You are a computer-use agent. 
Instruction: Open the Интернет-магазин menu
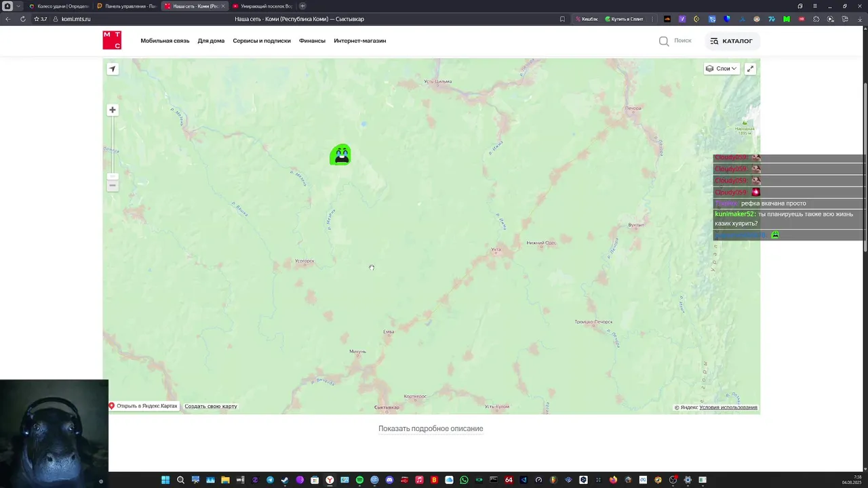tap(359, 41)
